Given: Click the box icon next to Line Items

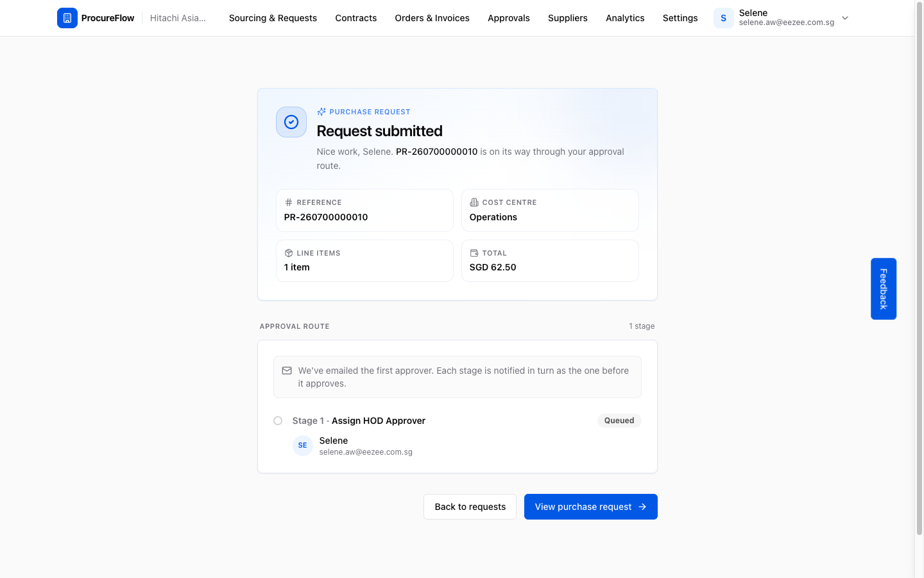Looking at the screenshot, I should 289,253.
